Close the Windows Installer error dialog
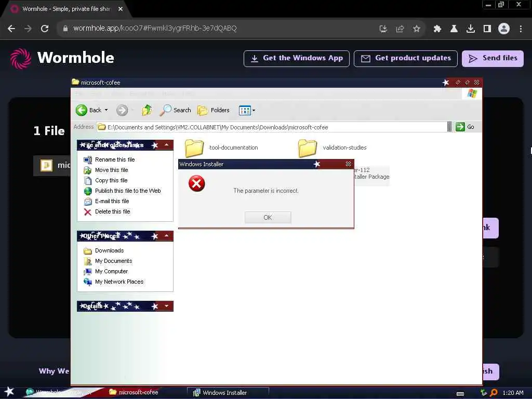The width and height of the screenshot is (532, 399). (348, 164)
